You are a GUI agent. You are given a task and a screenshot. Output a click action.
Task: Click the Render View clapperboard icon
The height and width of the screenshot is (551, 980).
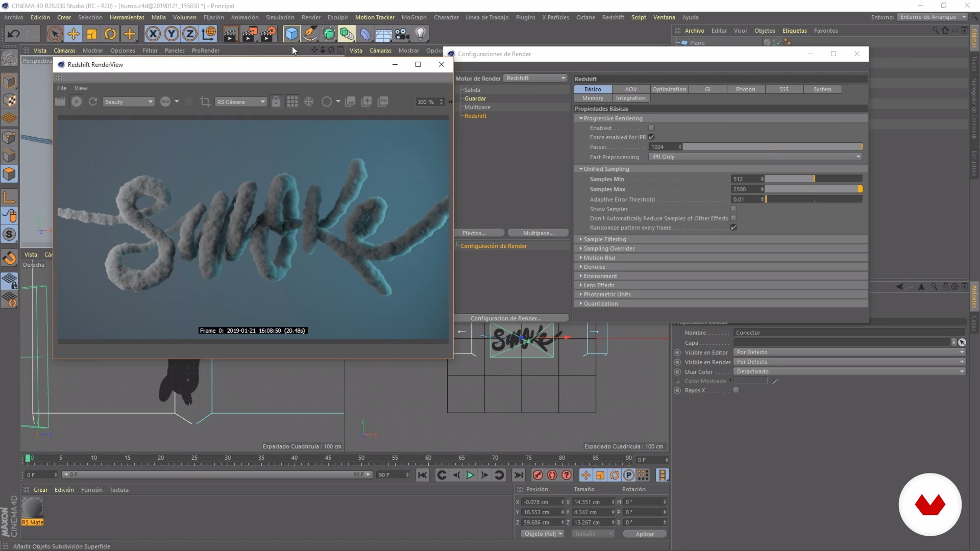coord(230,34)
